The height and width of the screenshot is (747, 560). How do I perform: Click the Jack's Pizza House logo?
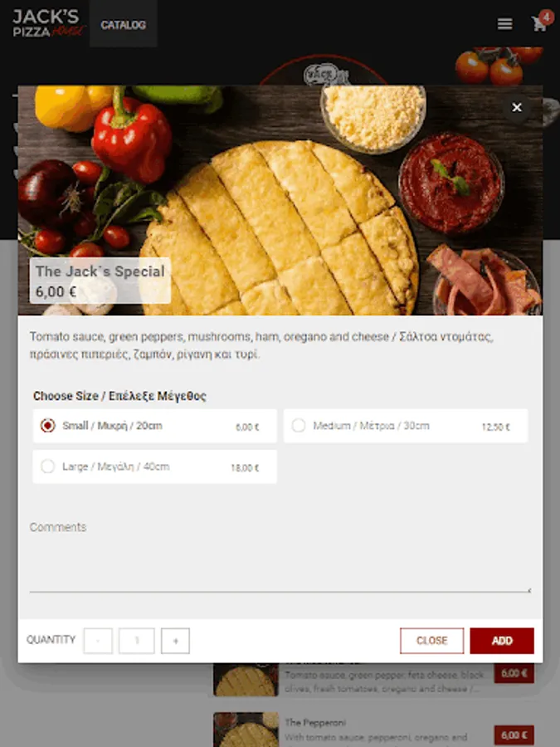pyautogui.click(x=47, y=23)
